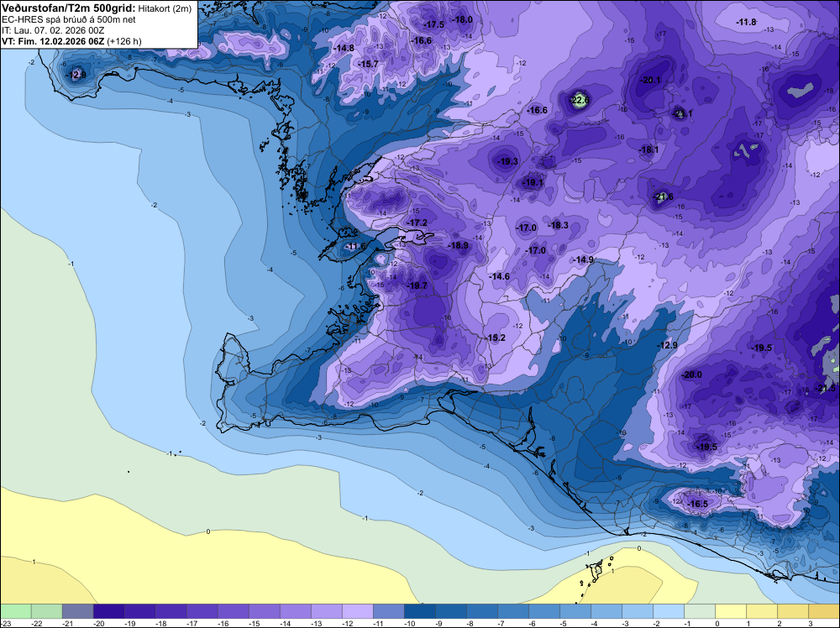Click the -14.6 temperature value
The height and width of the screenshot is (628, 840).
[499, 277]
